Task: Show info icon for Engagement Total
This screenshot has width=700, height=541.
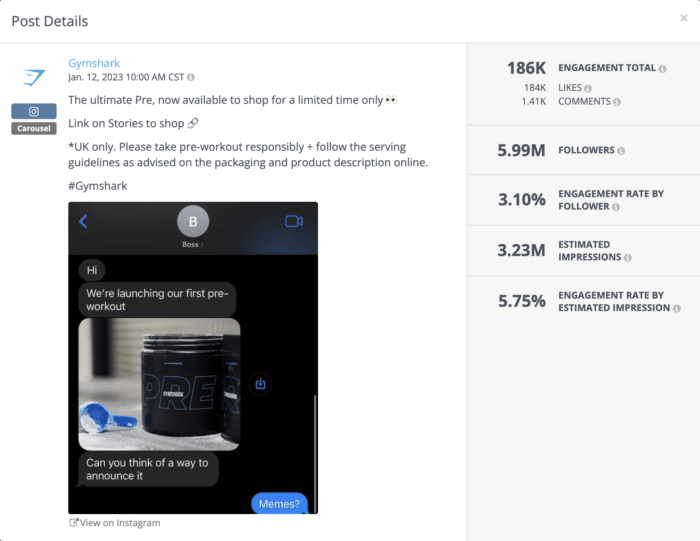Action: coord(662,69)
